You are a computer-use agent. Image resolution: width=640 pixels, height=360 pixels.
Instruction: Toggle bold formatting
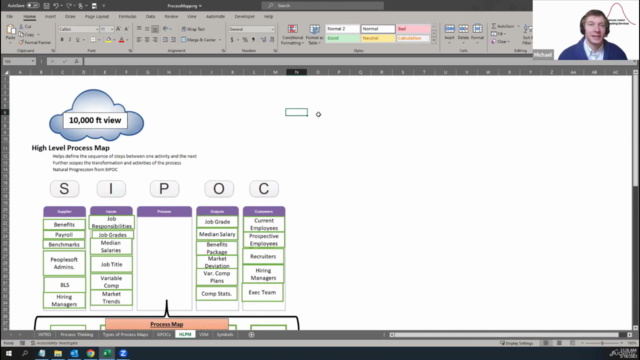pyautogui.click(x=62, y=40)
